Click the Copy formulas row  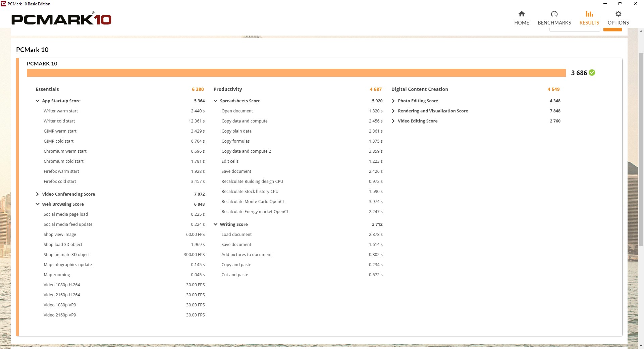tap(302, 141)
